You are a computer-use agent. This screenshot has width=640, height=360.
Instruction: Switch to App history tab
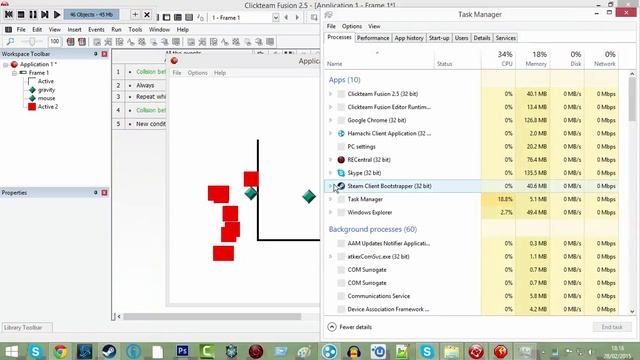pos(409,38)
